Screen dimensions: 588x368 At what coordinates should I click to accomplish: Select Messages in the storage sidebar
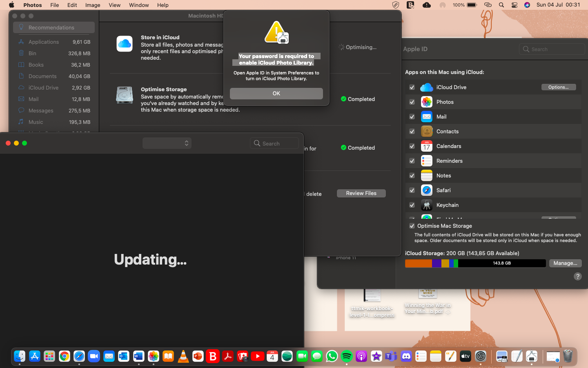click(54, 110)
